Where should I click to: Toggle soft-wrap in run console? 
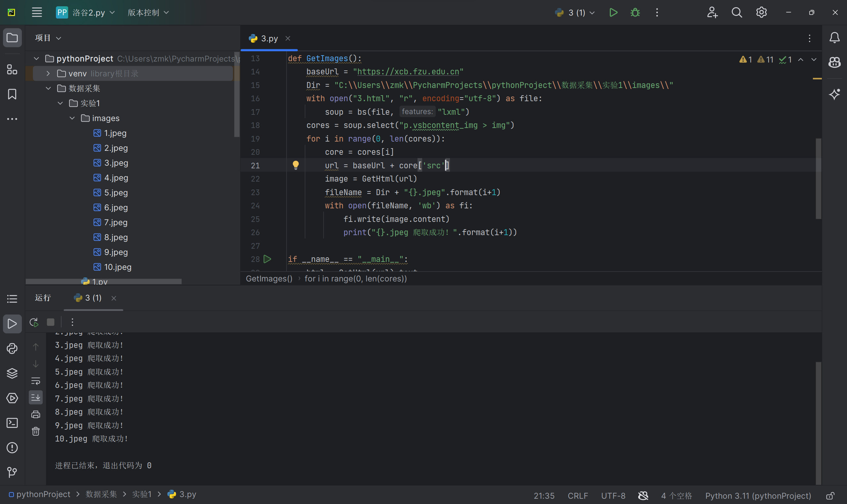[36, 381]
